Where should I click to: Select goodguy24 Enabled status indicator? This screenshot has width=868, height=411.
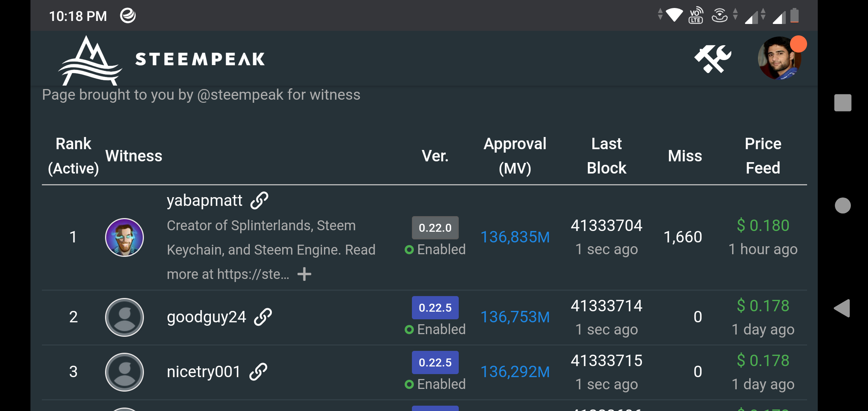click(x=435, y=330)
